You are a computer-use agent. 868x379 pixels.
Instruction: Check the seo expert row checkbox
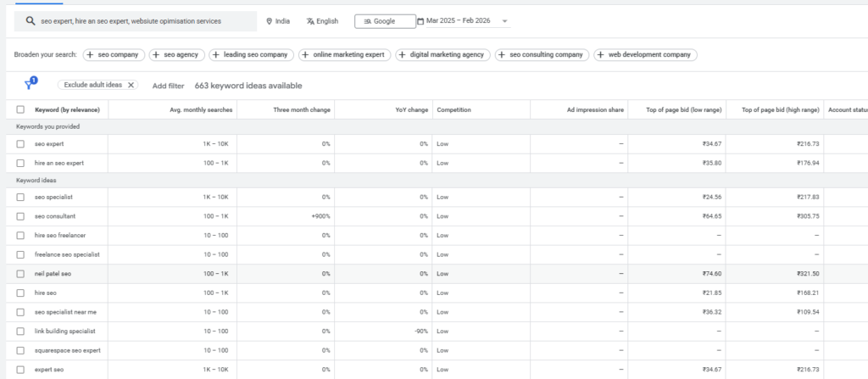tap(20, 144)
